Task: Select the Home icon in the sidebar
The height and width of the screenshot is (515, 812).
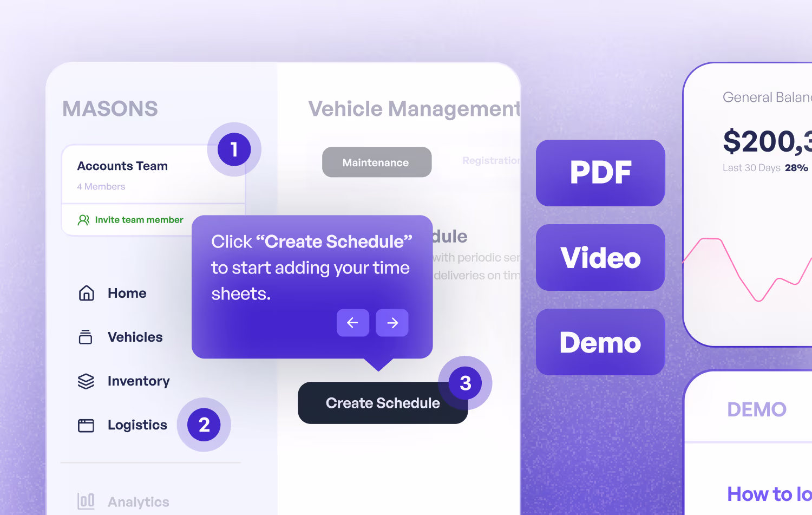Action: point(86,293)
